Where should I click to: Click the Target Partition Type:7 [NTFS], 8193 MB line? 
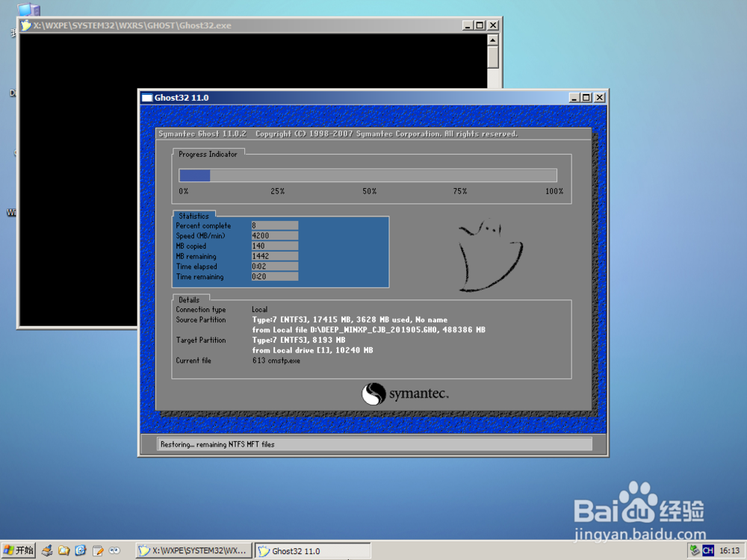point(299,340)
